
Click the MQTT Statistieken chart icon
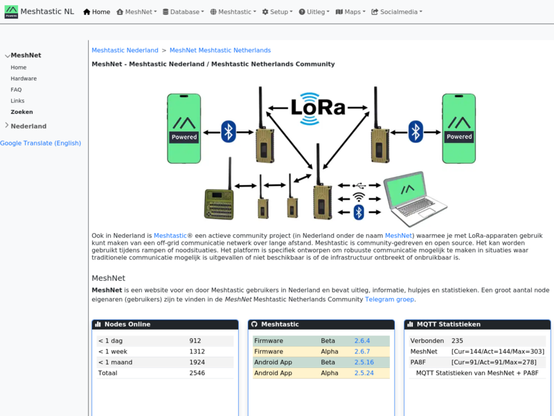pyautogui.click(x=410, y=324)
